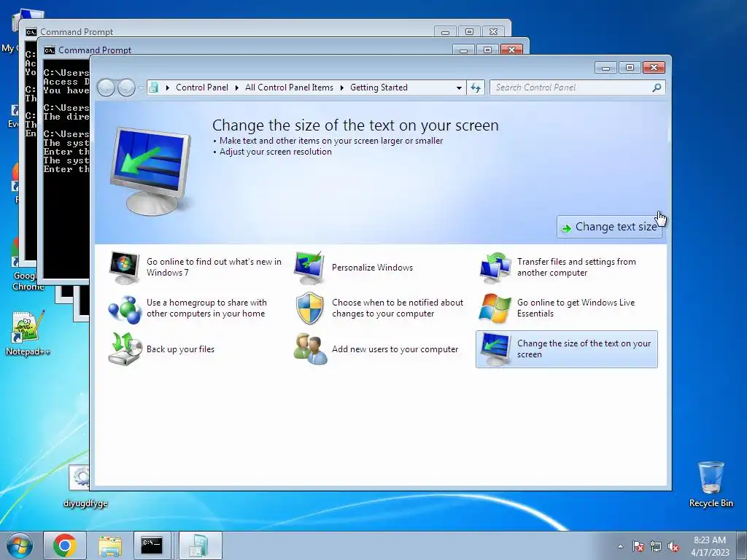Screen dimensions: 747x560
Task: Expand arrow before Control Panel breadcrumb
Action: 167,87
